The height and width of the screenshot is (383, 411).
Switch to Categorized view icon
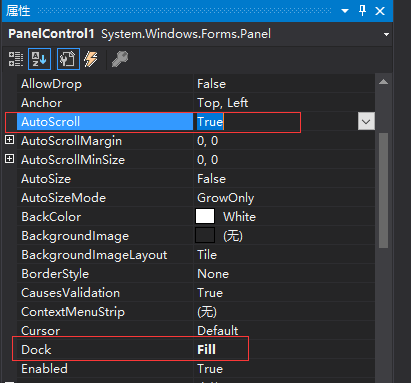coord(16,59)
